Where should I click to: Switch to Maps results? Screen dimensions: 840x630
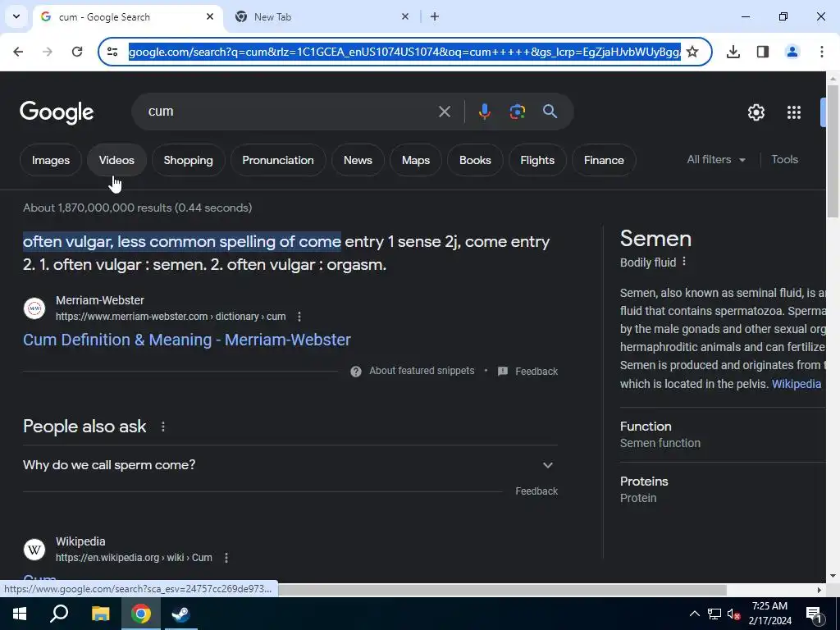click(x=416, y=160)
